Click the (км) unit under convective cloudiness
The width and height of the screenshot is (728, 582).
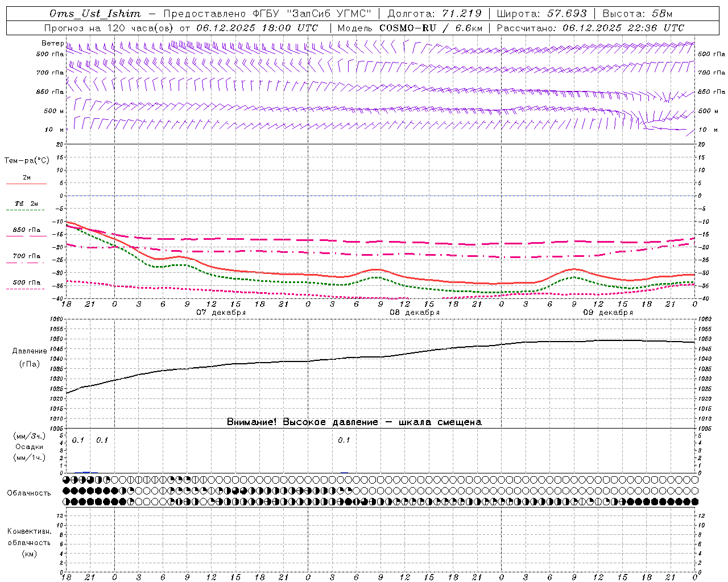(x=29, y=554)
